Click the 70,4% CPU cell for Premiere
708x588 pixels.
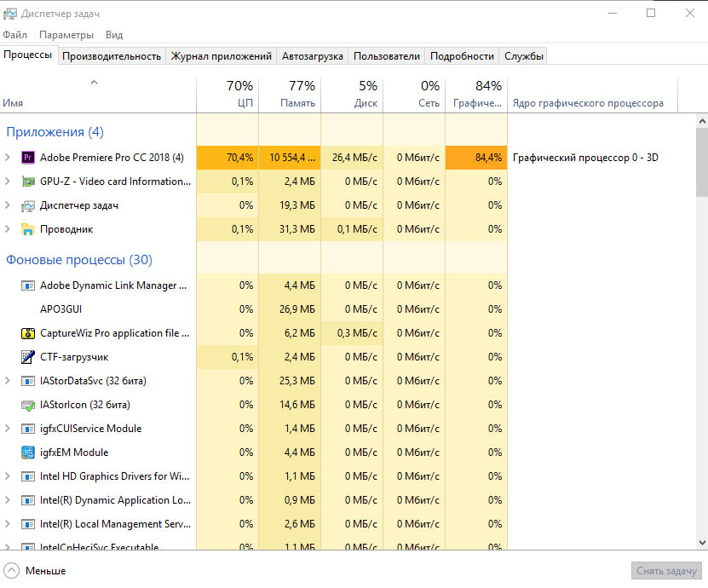click(x=227, y=158)
